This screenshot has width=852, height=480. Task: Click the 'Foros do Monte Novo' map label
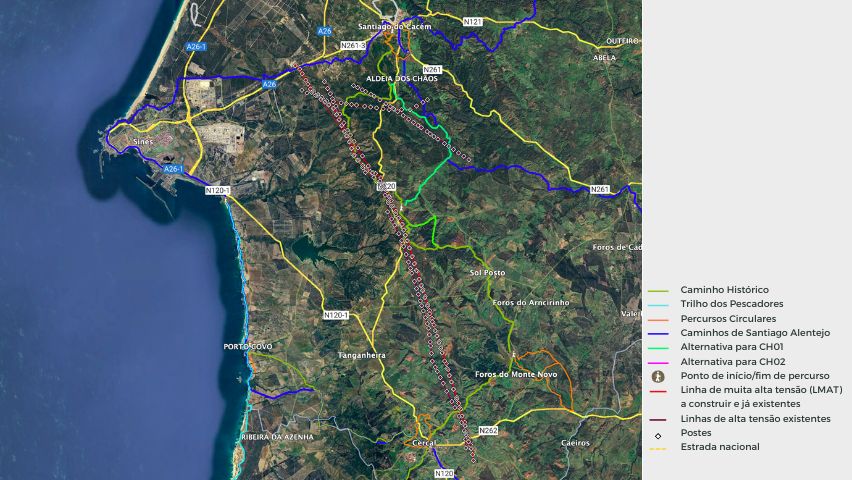coord(516,375)
